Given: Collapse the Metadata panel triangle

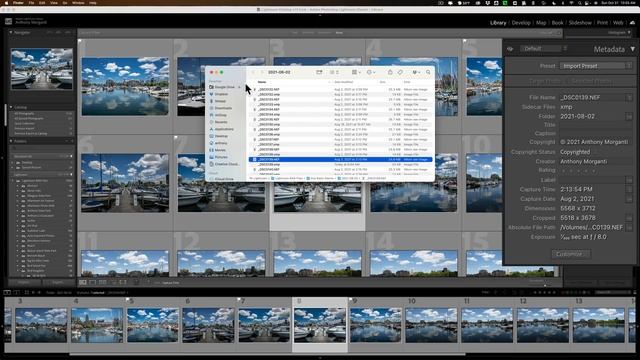Looking at the screenshot, I should click(633, 49).
